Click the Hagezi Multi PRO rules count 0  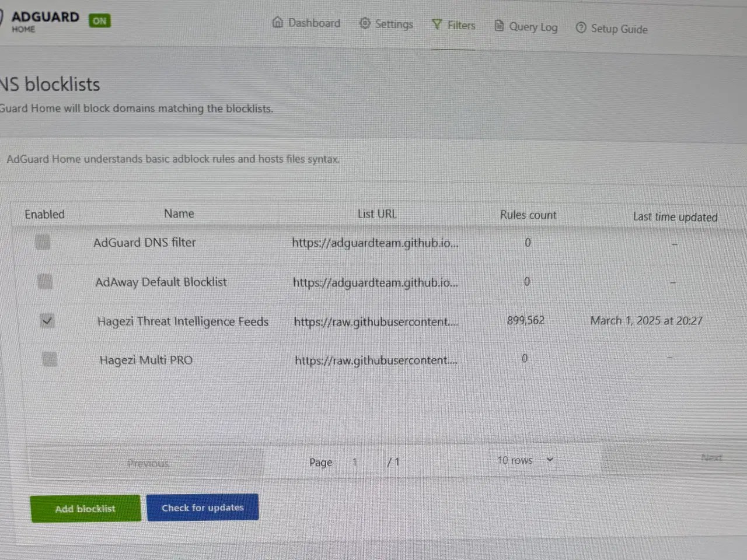(524, 358)
